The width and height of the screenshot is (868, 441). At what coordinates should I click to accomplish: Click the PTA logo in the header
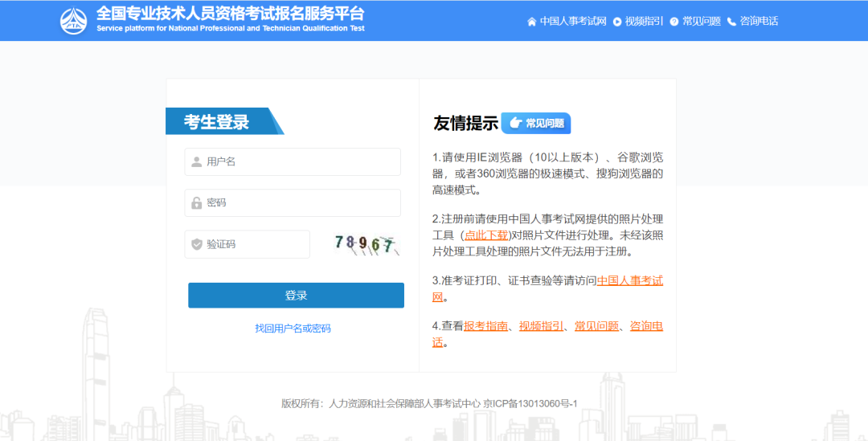tap(74, 21)
